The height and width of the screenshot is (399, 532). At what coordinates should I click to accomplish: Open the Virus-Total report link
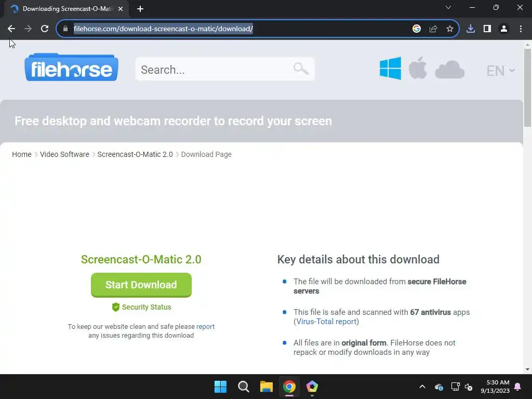click(x=326, y=322)
